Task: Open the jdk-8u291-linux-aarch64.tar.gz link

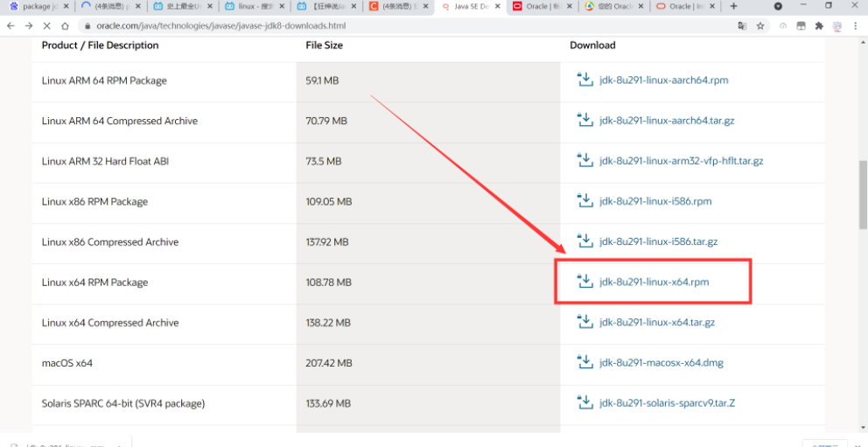Action: click(x=667, y=121)
